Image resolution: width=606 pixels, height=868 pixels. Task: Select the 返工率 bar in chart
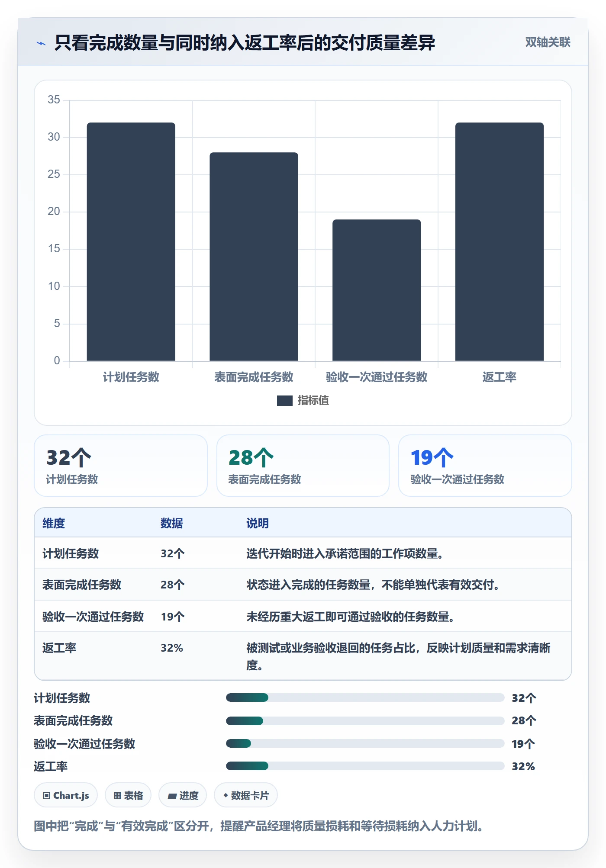tap(500, 241)
